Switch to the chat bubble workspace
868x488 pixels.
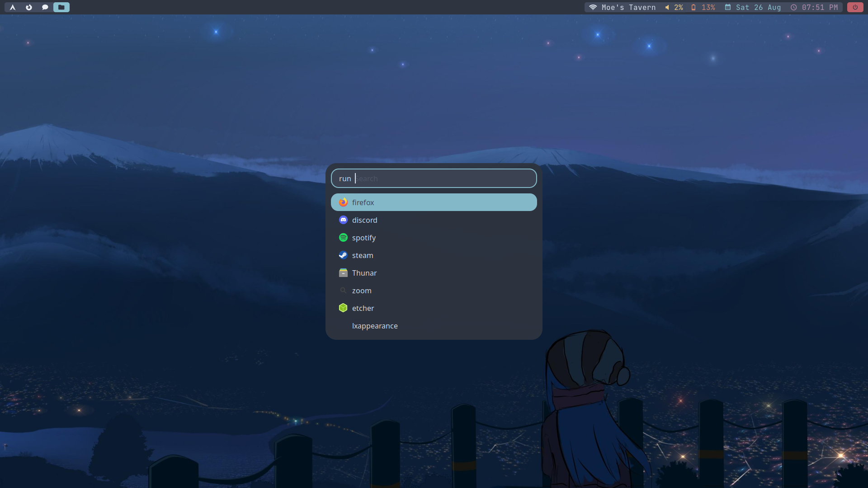point(45,7)
